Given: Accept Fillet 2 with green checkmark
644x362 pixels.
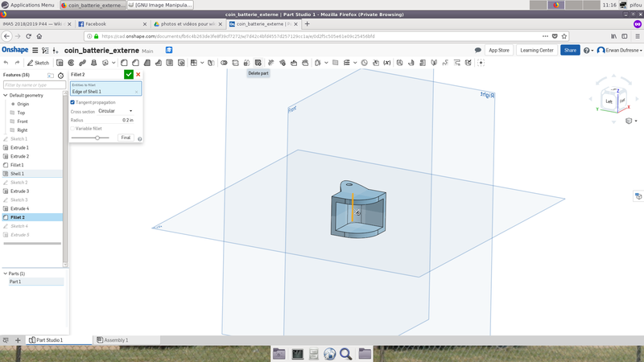Looking at the screenshot, I should (129, 74).
